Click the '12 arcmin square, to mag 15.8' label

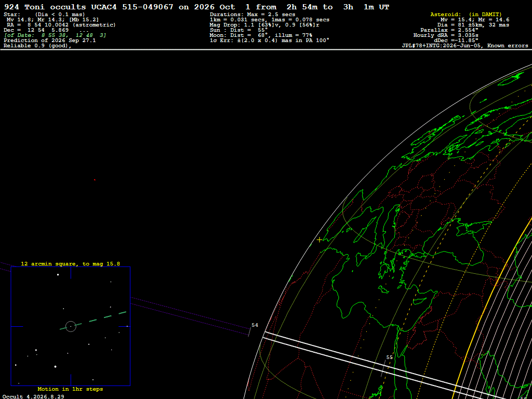click(70, 263)
